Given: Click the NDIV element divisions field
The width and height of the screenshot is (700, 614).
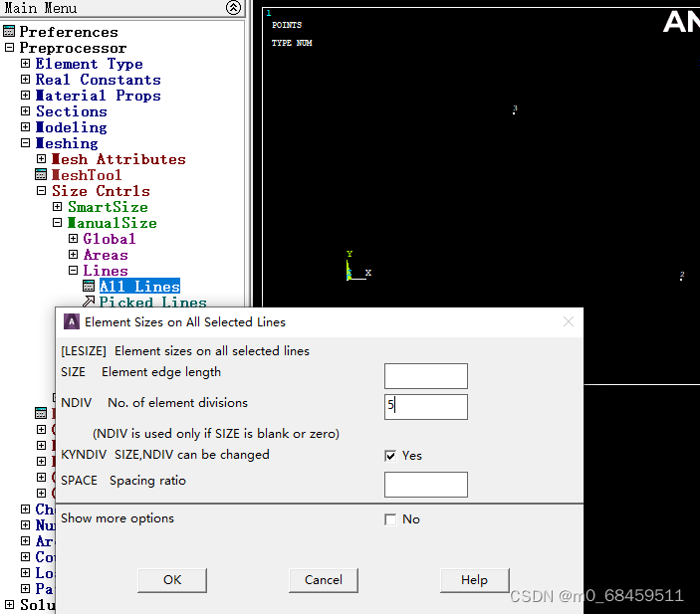Looking at the screenshot, I should coord(426,406).
